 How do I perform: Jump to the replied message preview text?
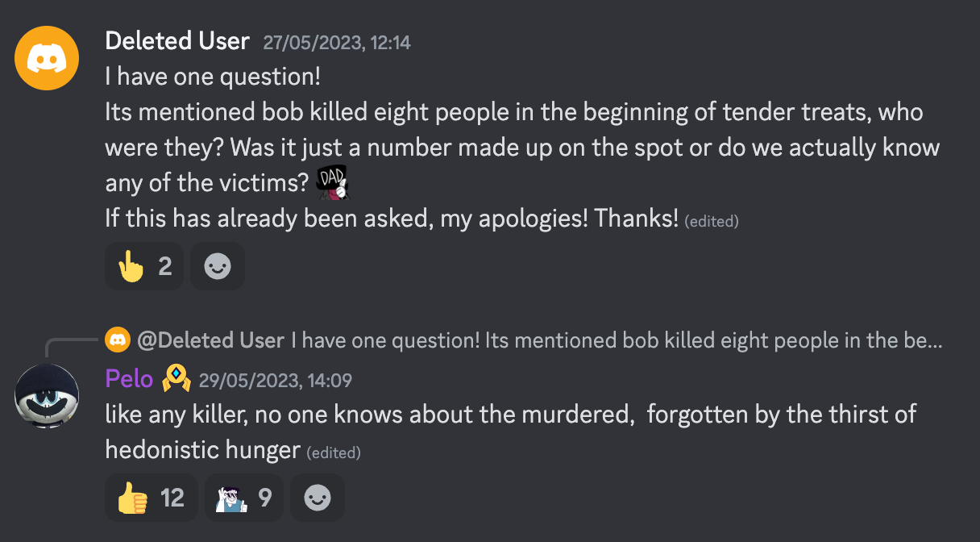617,340
